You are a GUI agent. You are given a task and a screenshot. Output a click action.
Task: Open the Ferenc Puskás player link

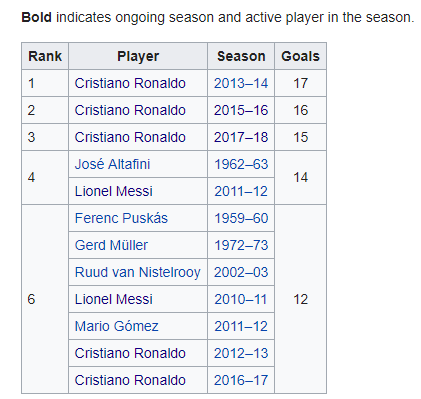pos(121,218)
